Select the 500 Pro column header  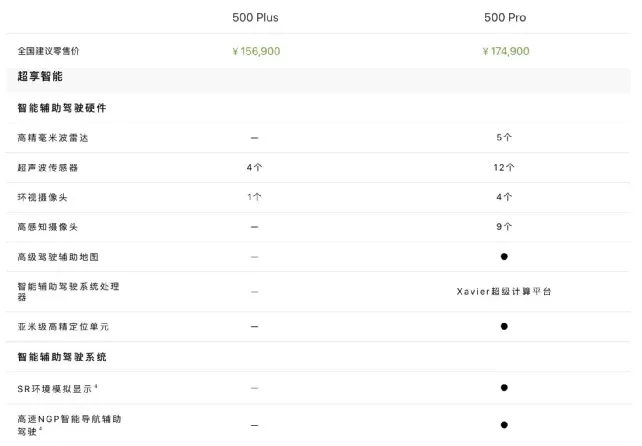click(504, 17)
